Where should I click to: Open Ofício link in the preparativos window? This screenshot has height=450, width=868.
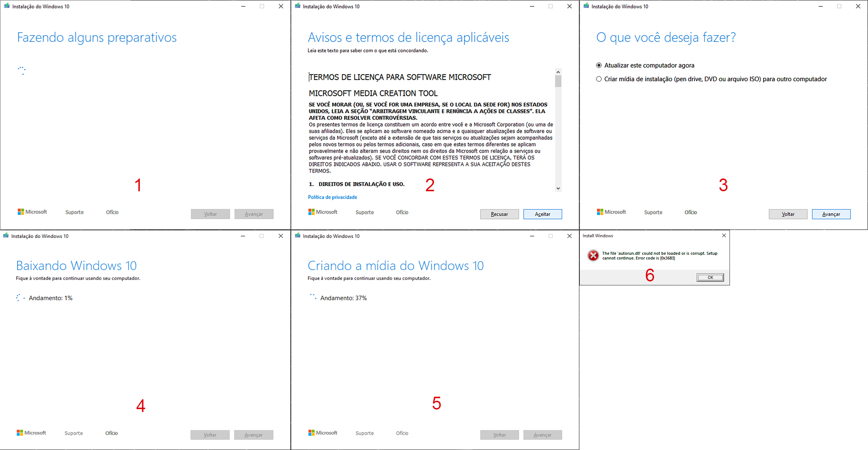[x=112, y=212]
